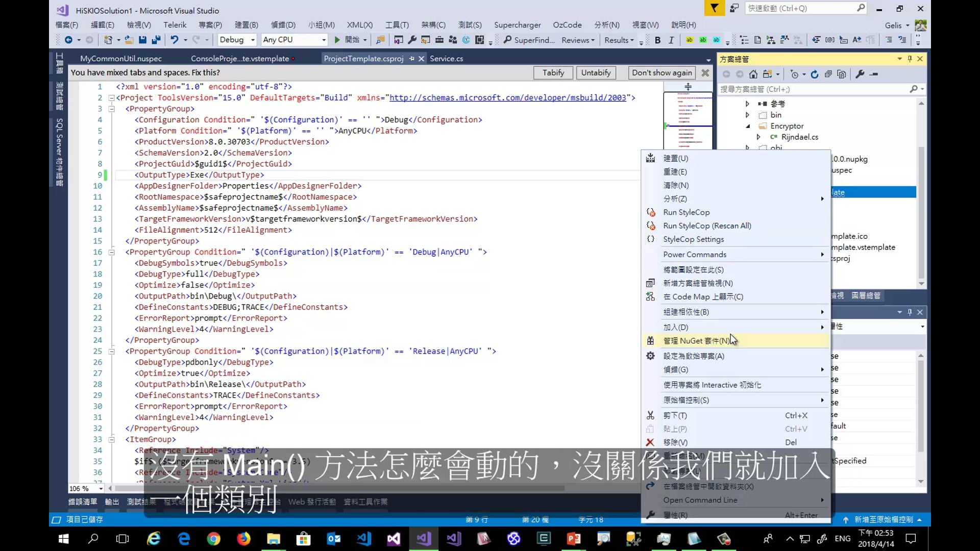
Task: Select 管理 NuGet 套件 from the context menu
Action: coord(699,340)
